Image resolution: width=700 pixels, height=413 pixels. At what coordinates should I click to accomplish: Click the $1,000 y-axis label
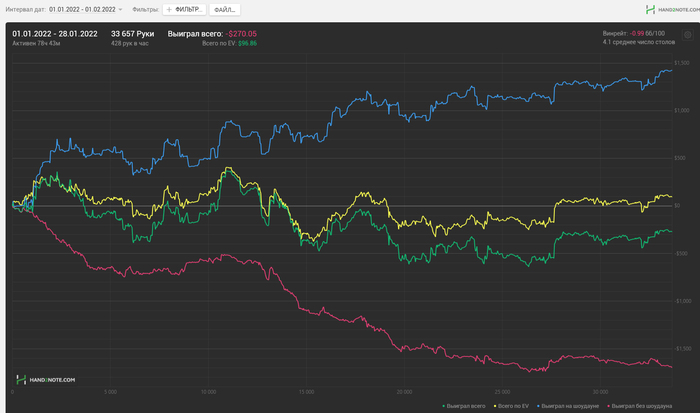(x=682, y=110)
